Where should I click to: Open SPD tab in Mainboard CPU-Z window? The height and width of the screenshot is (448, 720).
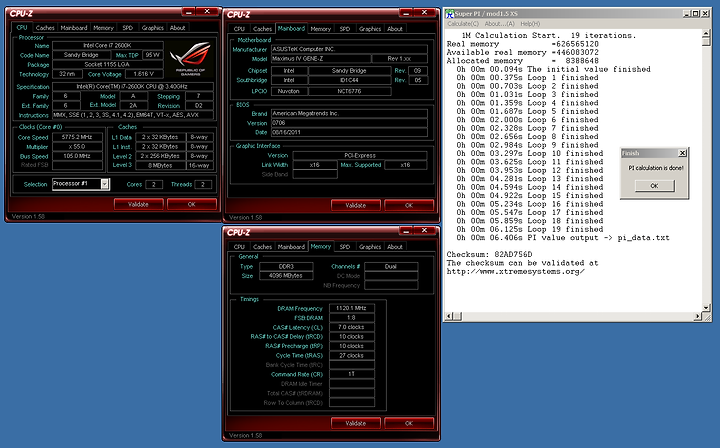point(345,29)
